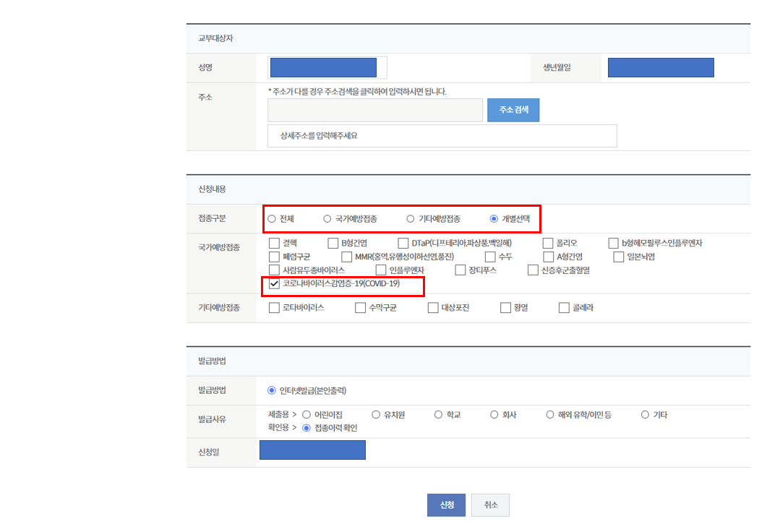Check the B형간염 checkbox
This screenshot has height=532, width=767.
[333, 243]
